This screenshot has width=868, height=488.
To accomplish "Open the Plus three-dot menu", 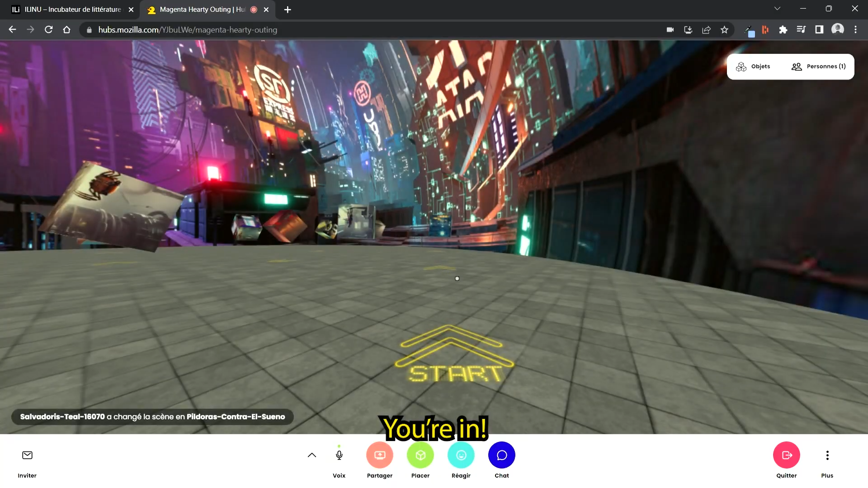I will [x=827, y=455].
